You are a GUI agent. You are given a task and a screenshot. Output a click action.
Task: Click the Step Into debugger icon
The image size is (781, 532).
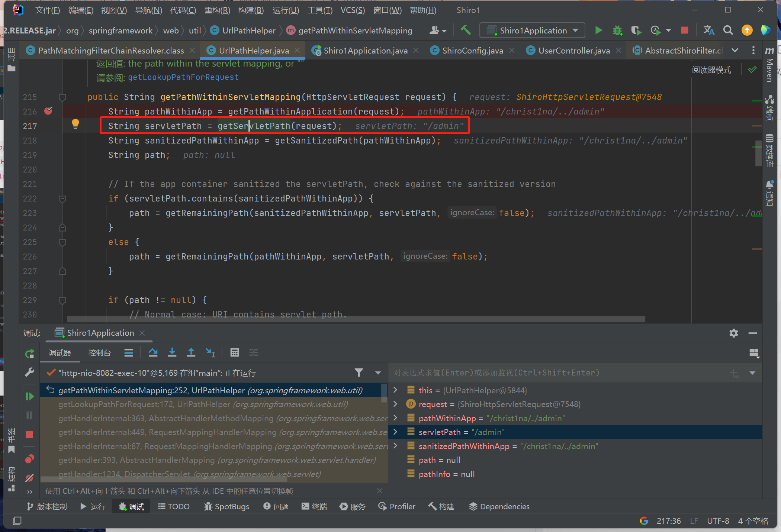(x=172, y=352)
